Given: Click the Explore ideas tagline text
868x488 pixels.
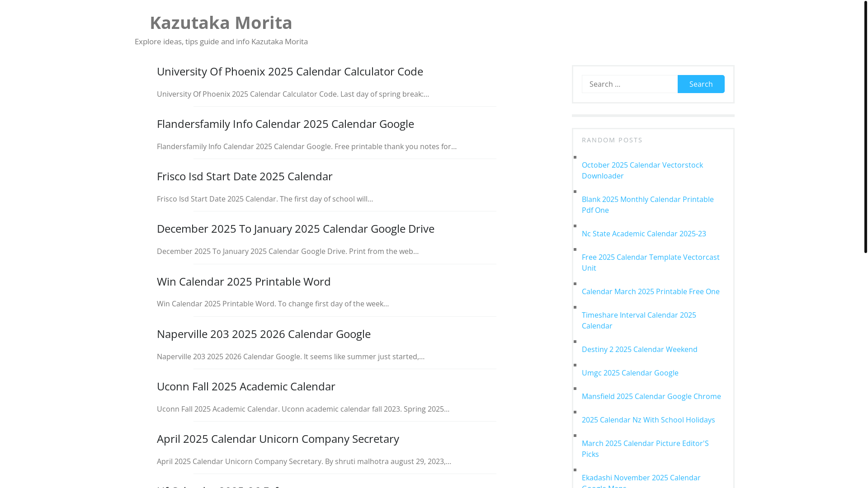Looking at the screenshot, I should pos(221,42).
